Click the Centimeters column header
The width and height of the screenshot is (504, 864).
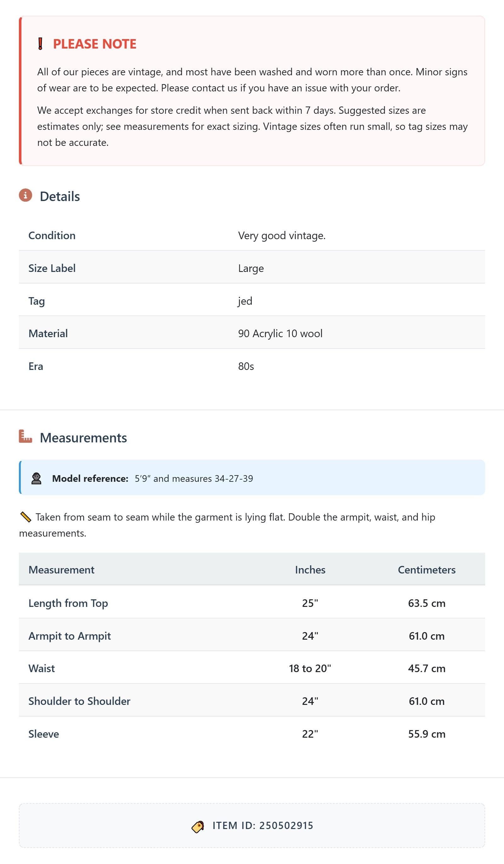tap(427, 570)
